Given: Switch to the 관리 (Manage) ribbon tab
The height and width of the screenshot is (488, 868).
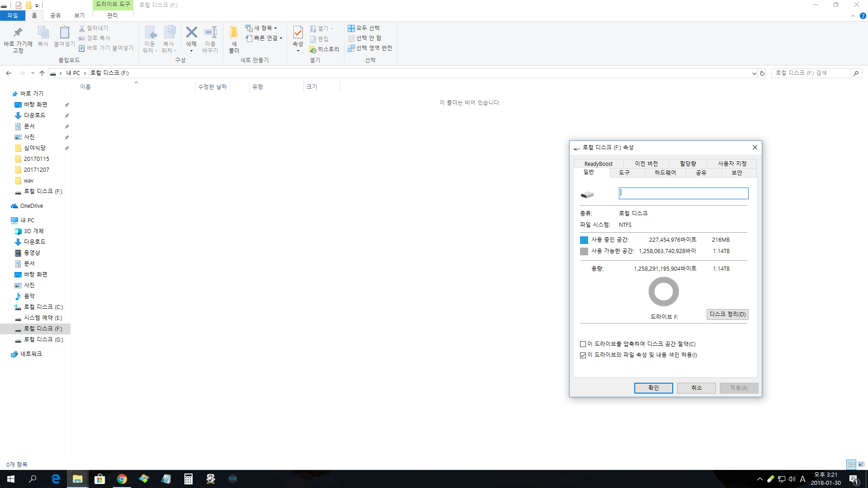Looking at the screenshot, I should coord(112,15).
